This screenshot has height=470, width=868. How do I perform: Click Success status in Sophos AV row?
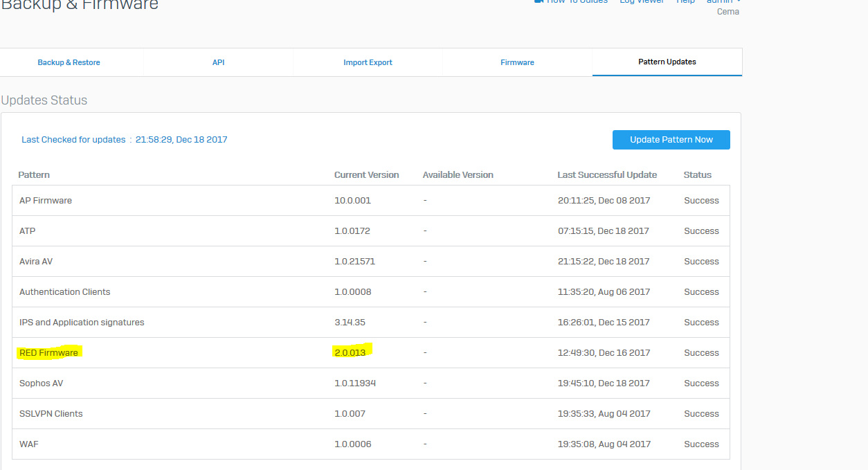(x=701, y=383)
